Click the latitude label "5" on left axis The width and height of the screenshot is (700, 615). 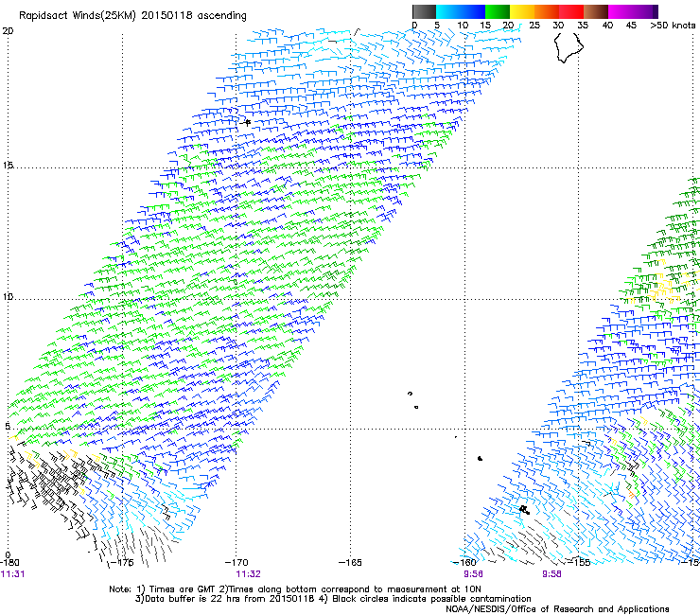[x=8, y=426]
